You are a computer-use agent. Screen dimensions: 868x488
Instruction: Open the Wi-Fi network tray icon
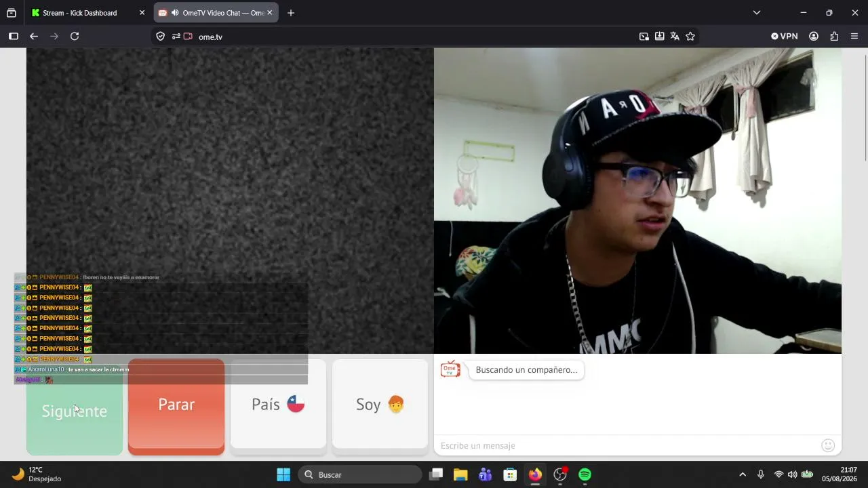pyautogui.click(x=778, y=474)
